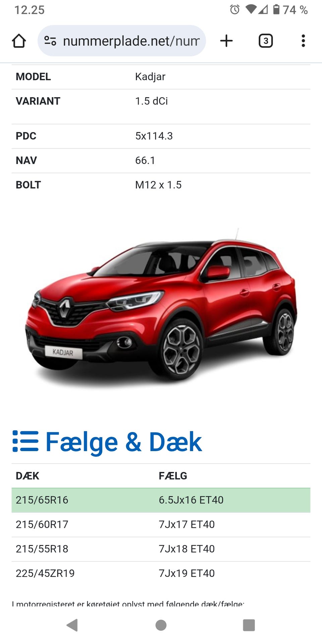This screenshot has width=322, height=644.
Task: Tap the PDC value 5x114.3
Action: pos(154,136)
